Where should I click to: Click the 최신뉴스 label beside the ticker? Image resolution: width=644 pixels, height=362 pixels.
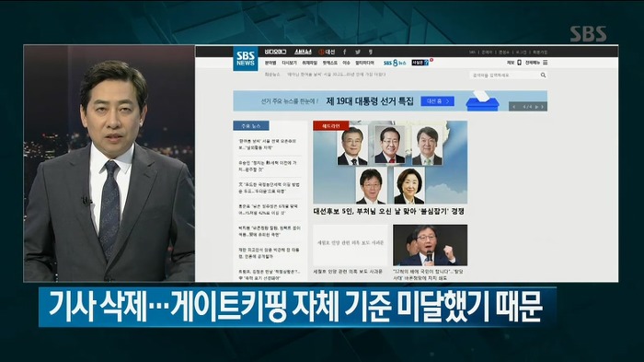tap(272, 75)
